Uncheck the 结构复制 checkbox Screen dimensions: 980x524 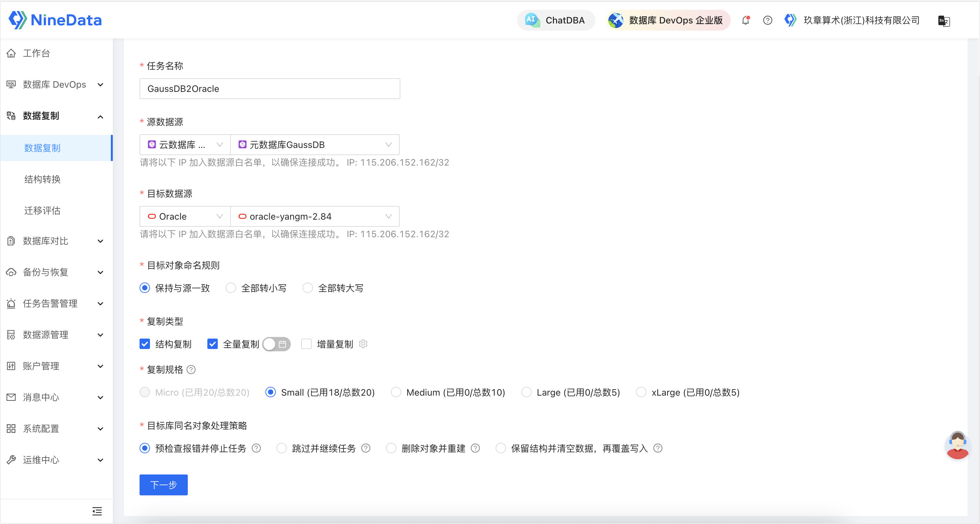[x=144, y=344]
